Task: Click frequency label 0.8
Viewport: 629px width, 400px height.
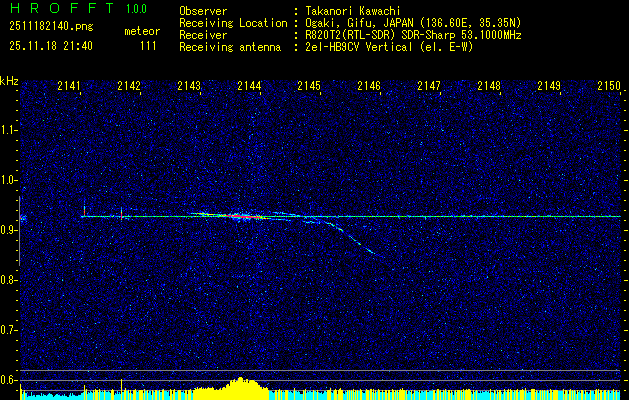Action: [8, 280]
